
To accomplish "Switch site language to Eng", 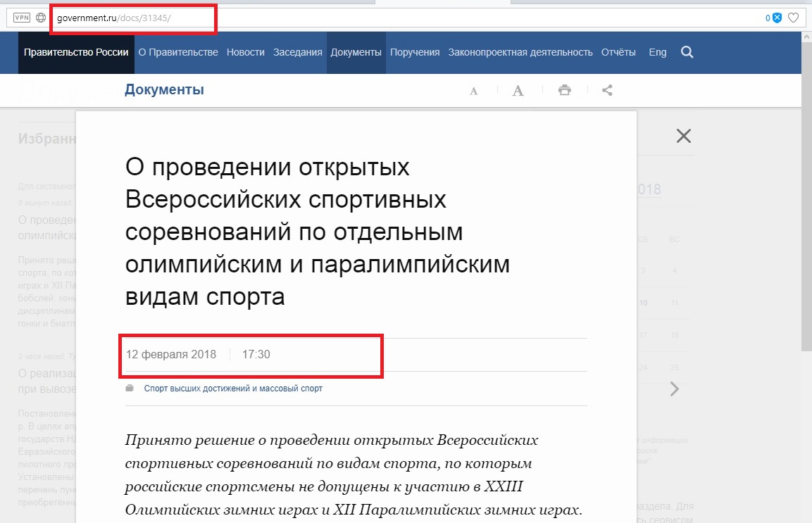I will point(658,52).
